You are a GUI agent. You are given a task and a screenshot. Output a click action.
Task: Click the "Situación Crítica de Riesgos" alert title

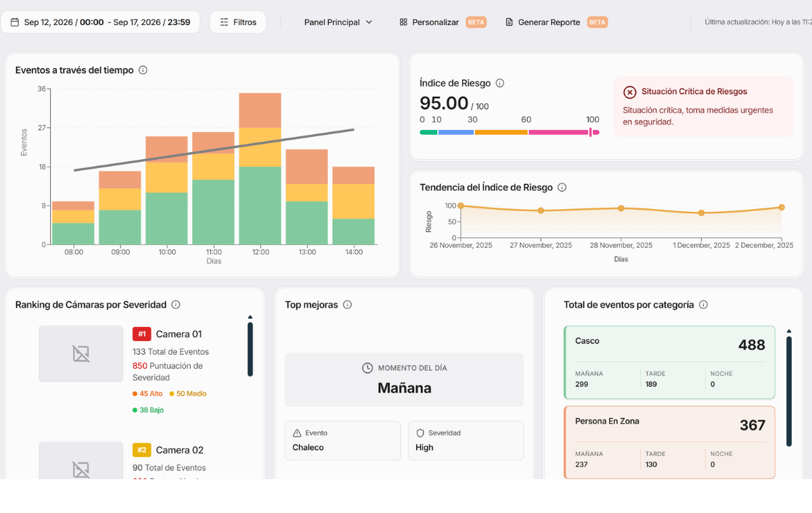pos(694,91)
